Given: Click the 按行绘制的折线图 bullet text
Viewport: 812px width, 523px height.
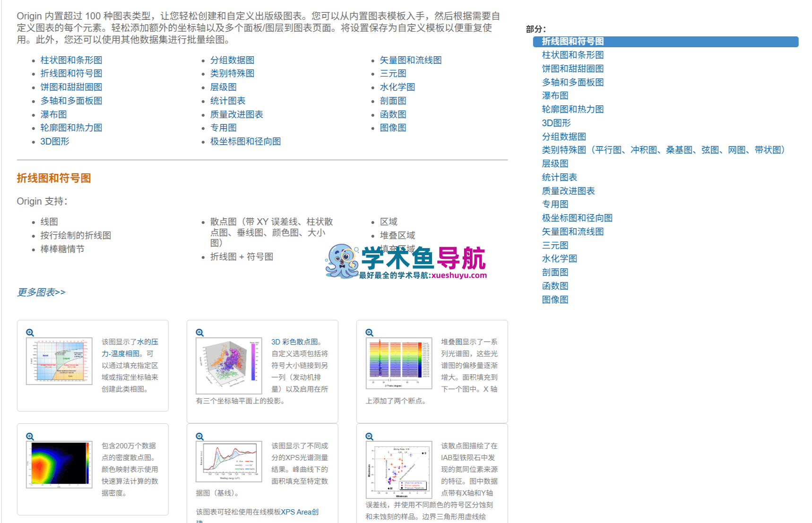Looking at the screenshot, I should pos(76,236).
